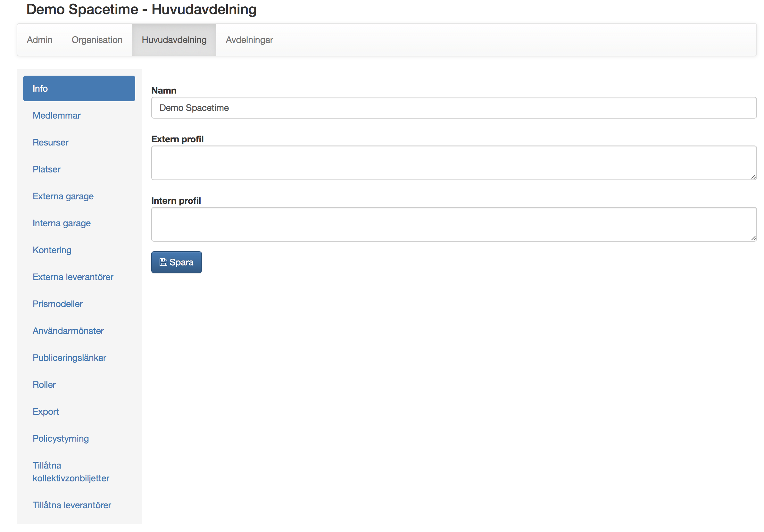Image resolution: width=764 pixels, height=532 pixels.
Task: Grab the Extern profil resize handle
Action: [753, 177]
